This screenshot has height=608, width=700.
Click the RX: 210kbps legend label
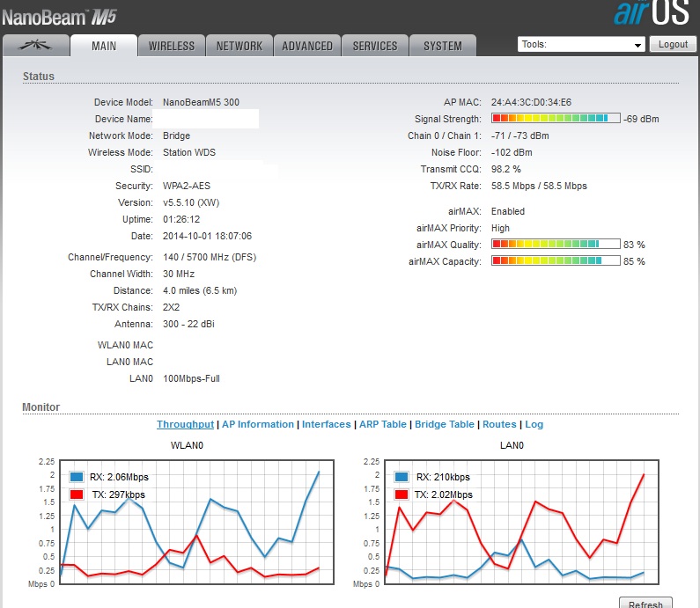tap(443, 477)
